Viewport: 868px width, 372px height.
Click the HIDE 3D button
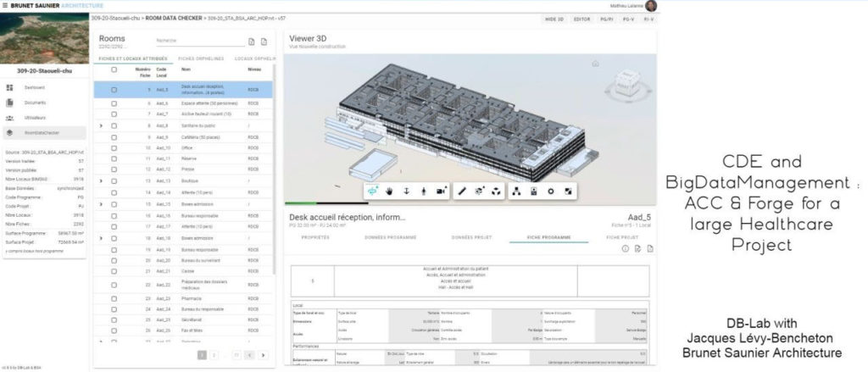[x=554, y=19]
